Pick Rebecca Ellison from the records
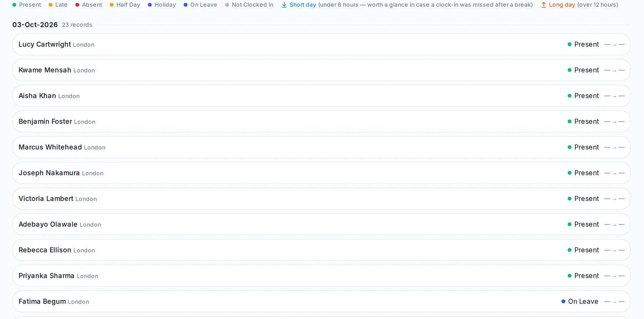 [x=321, y=250]
